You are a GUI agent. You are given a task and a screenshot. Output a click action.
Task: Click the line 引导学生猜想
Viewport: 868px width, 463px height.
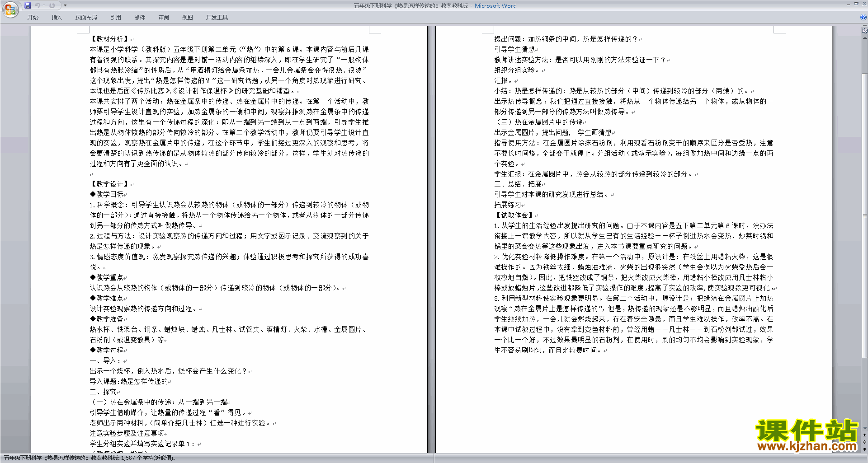(x=514, y=49)
